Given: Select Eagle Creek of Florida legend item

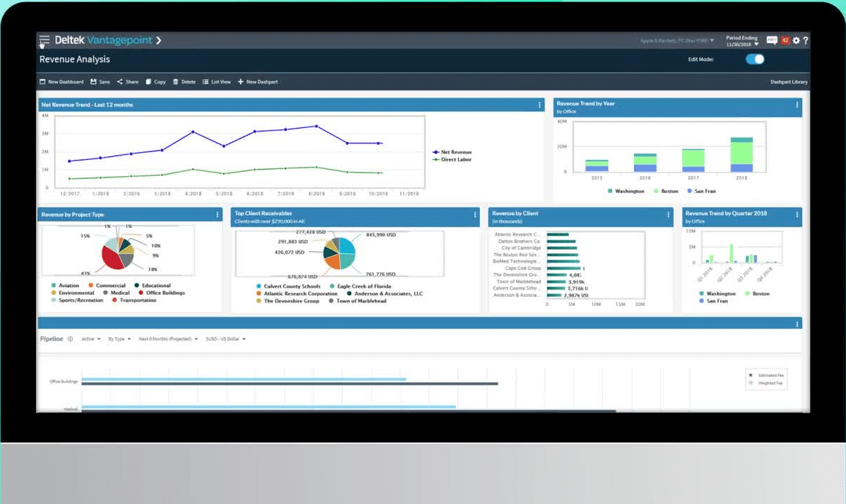Looking at the screenshot, I should 360,286.
